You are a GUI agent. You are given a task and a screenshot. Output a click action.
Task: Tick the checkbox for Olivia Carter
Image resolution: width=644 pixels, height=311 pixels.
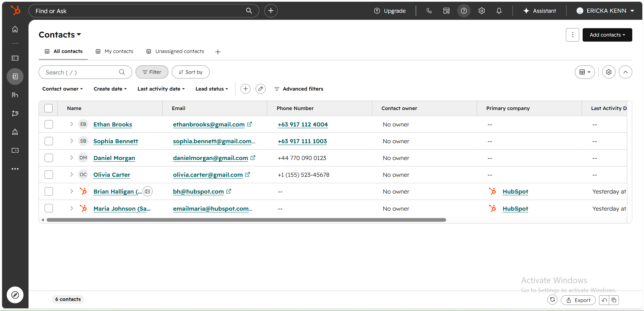(x=49, y=174)
